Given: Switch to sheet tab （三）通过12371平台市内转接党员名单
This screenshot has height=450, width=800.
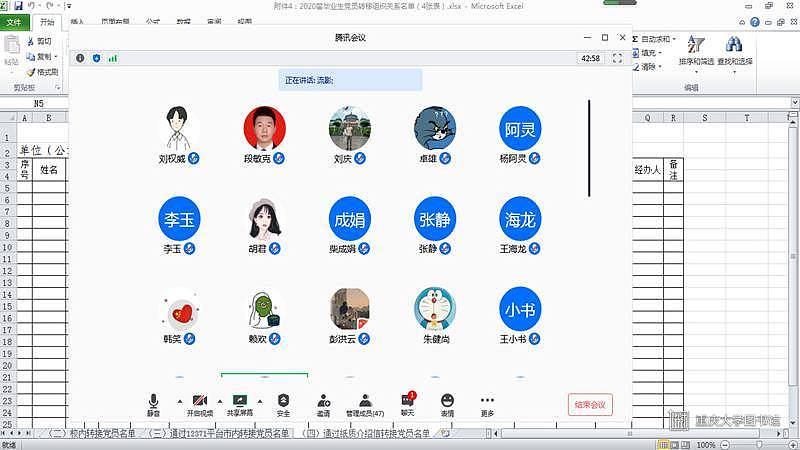Looking at the screenshot, I should click(219, 433).
